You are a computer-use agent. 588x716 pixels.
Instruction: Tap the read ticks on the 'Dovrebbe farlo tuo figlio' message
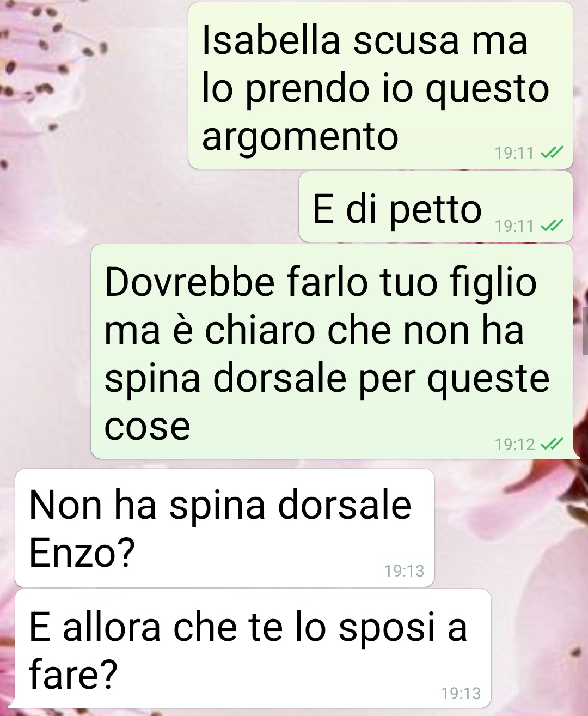tap(552, 444)
